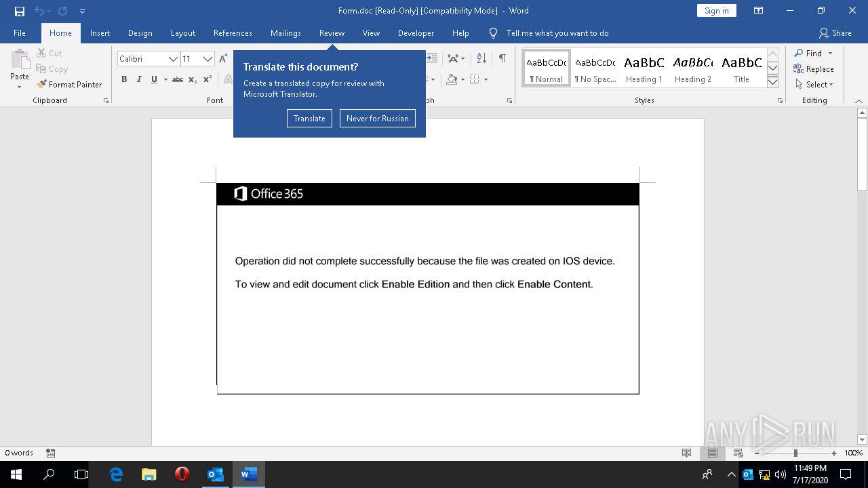Click the Never for Russian button
The width and height of the screenshot is (868, 488).
pos(377,119)
